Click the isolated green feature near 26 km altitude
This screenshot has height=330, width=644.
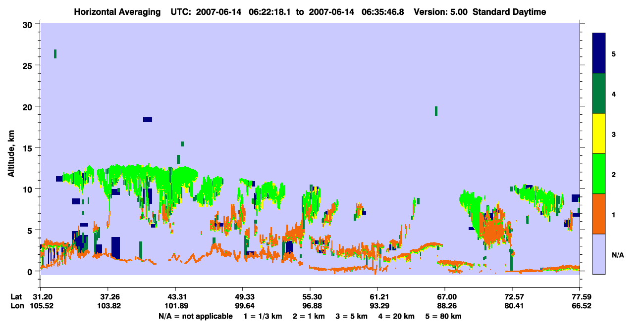(x=55, y=54)
